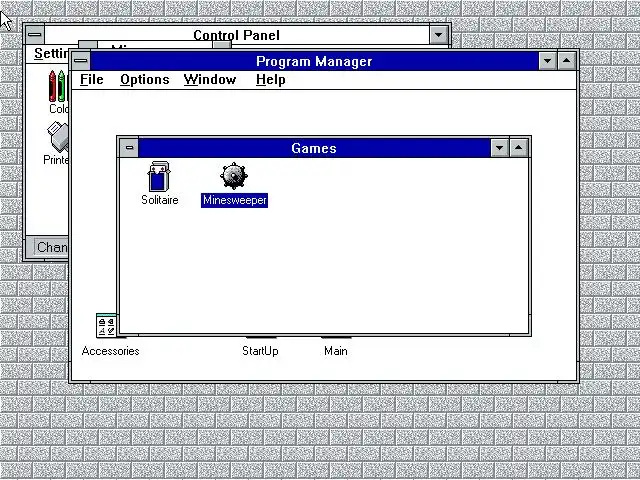Select the Printers icon in Control Panel
This screenshot has height=480, width=640.
[58, 137]
